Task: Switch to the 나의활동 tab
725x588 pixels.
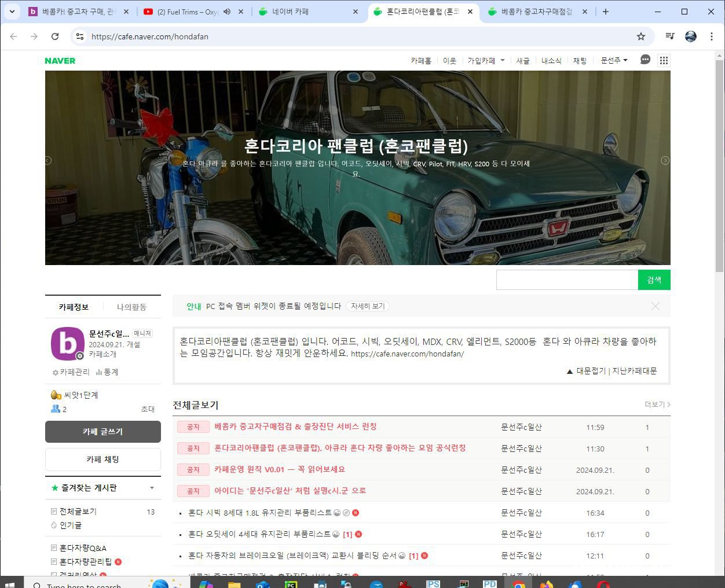Action: 131,307
